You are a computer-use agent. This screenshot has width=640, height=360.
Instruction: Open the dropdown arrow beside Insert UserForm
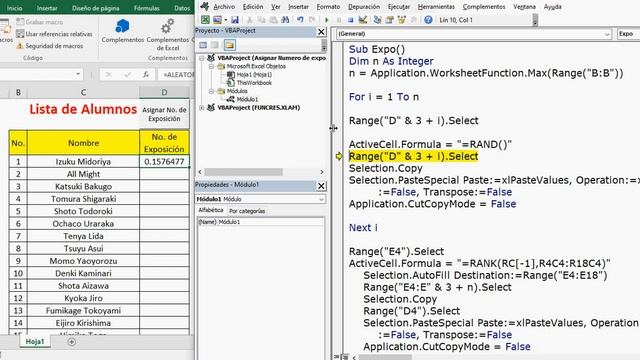[x=225, y=20]
